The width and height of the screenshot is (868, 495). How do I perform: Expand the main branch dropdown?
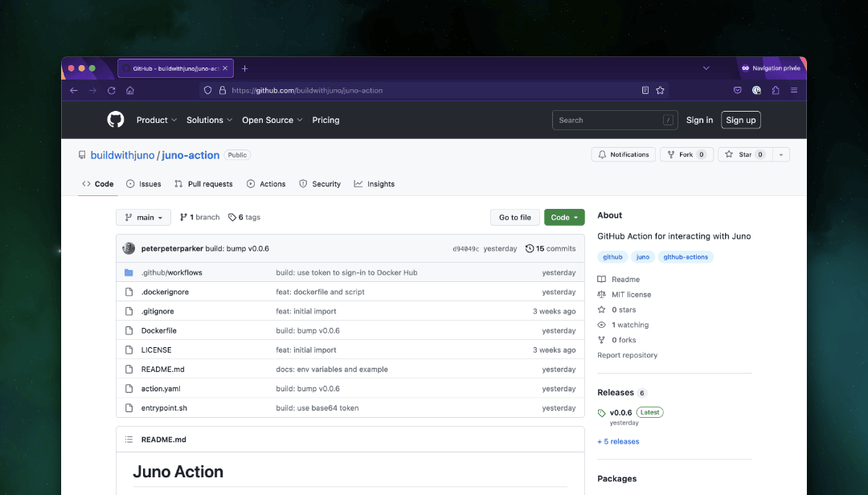point(144,218)
